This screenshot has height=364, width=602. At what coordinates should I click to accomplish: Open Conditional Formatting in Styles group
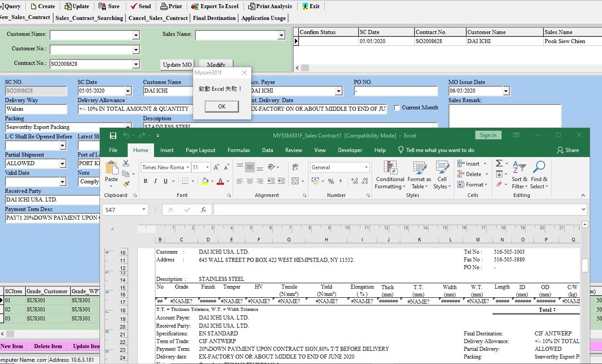coord(390,175)
